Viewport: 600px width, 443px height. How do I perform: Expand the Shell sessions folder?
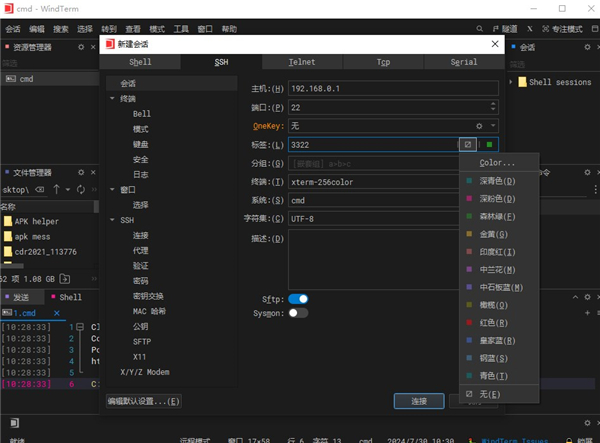[512, 82]
